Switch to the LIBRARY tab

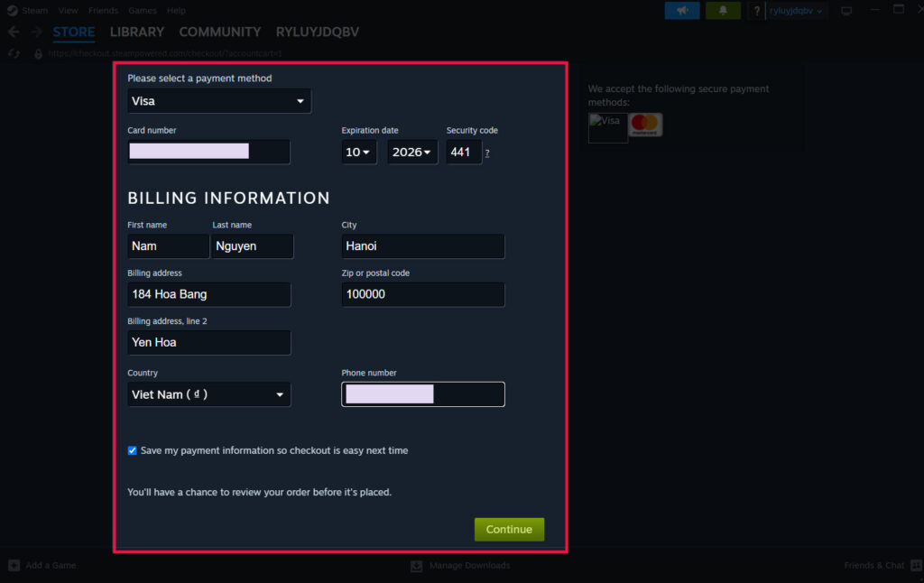coord(137,32)
